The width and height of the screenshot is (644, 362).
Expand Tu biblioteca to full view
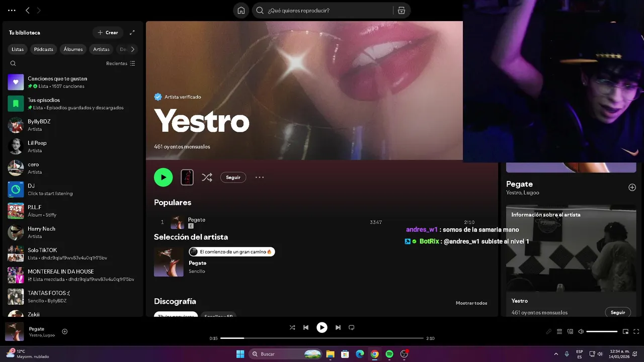pos(132,33)
